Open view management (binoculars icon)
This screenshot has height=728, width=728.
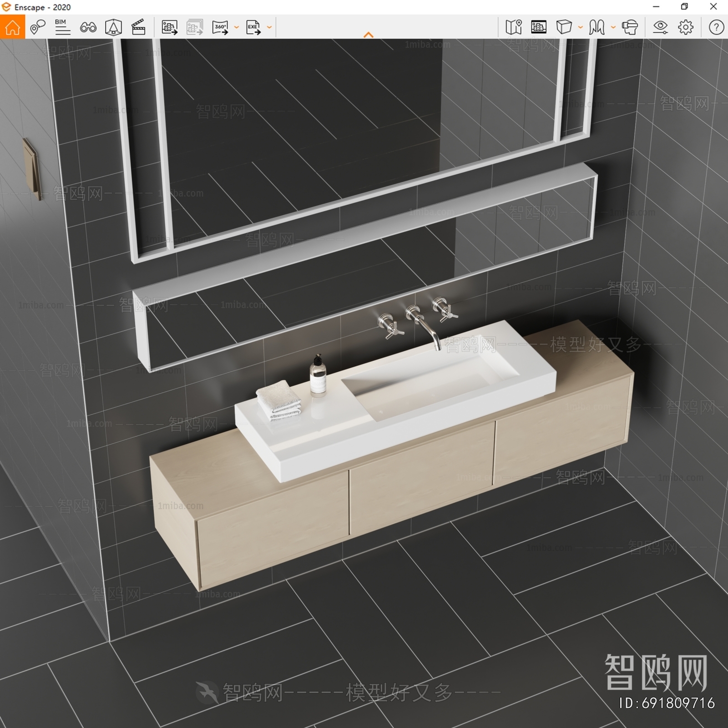pyautogui.click(x=88, y=28)
